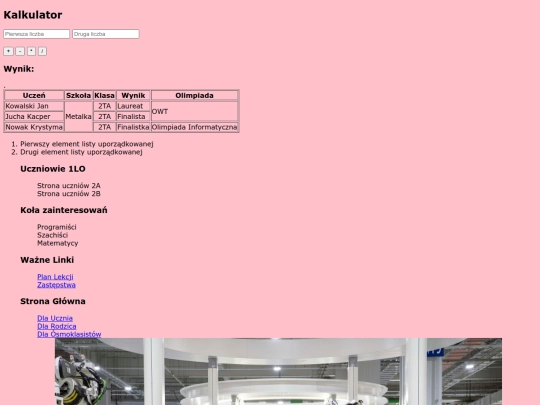Click '2TA' in the Nowak Krystyma row

click(104, 127)
